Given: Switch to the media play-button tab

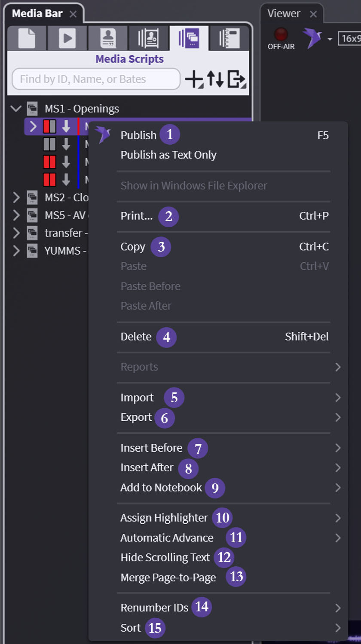Looking at the screenshot, I should (67, 38).
